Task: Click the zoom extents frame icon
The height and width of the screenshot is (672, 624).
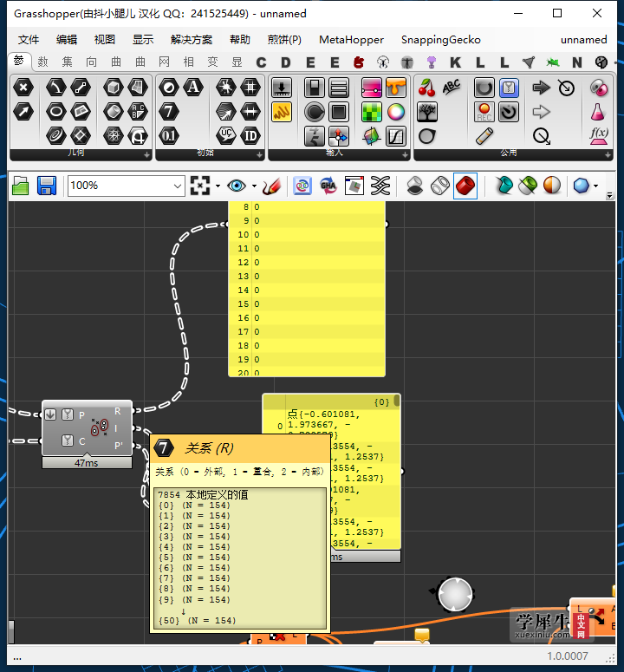Action: click(x=200, y=186)
